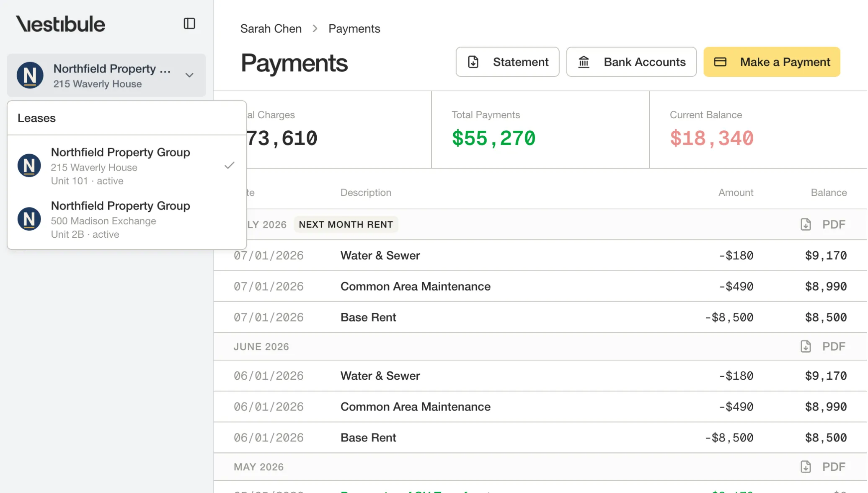This screenshot has width=868, height=493.
Task: Download the June 2026 PDF icon
Action: click(x=806, y=346)
